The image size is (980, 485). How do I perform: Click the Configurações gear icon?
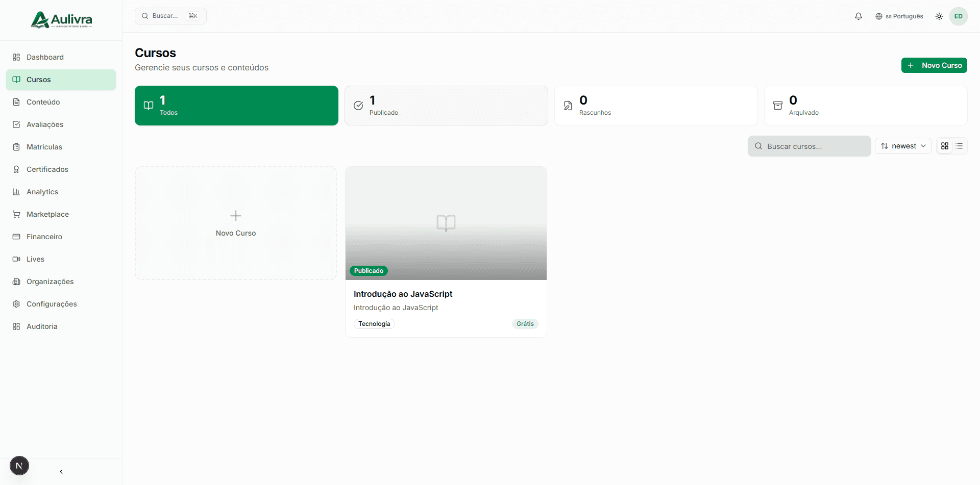tap(16, 304)
